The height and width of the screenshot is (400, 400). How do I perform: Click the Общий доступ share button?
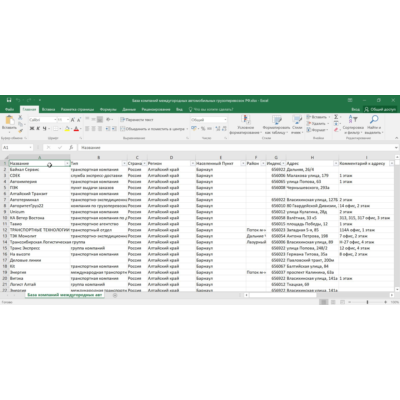380,109
